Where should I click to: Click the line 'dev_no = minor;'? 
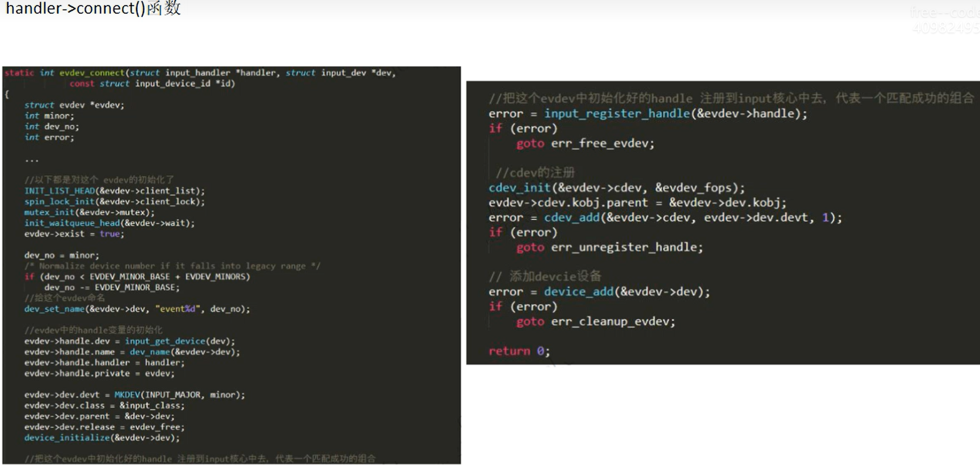[x=61, y=255]
